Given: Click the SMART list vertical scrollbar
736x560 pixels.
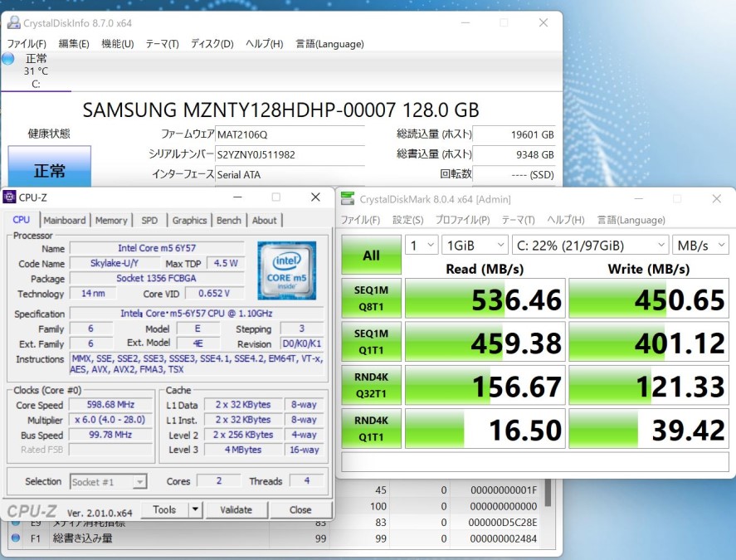Looking at the screenshot, I should pyautogui.click(x=548, y=493).
